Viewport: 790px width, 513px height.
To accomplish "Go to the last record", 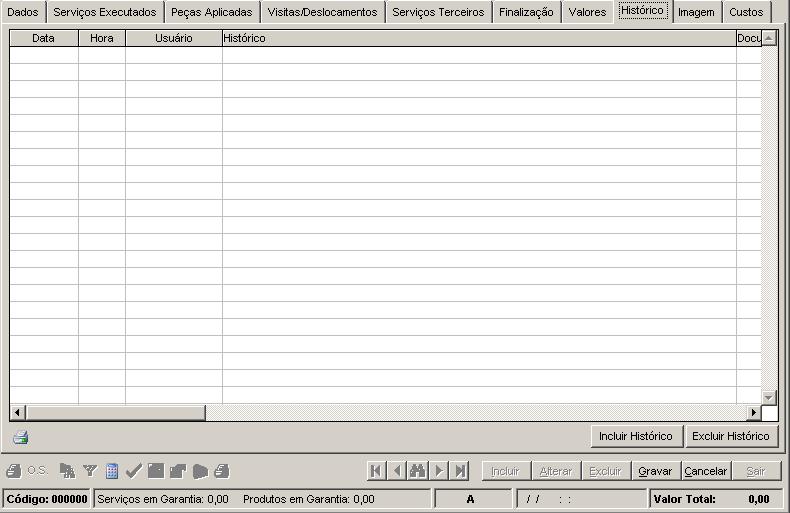I will (459, 471).
